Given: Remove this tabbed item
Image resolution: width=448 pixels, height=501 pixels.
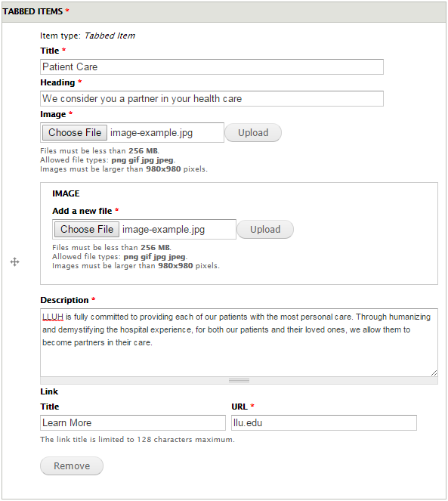Looking at the screenshot, I should (72, 465).
